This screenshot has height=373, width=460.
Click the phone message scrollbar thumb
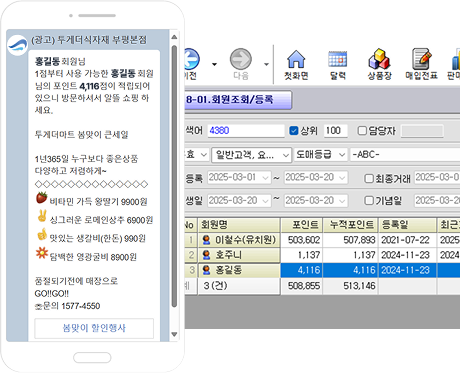click(174, 177)
